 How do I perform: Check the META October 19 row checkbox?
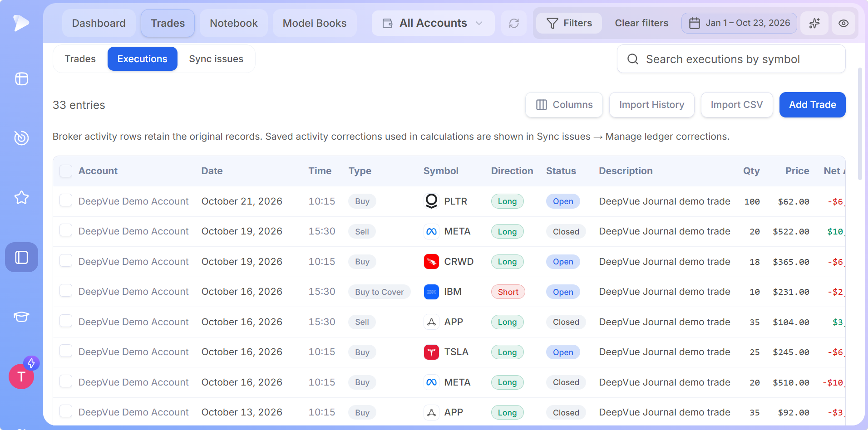pos(66,230)
